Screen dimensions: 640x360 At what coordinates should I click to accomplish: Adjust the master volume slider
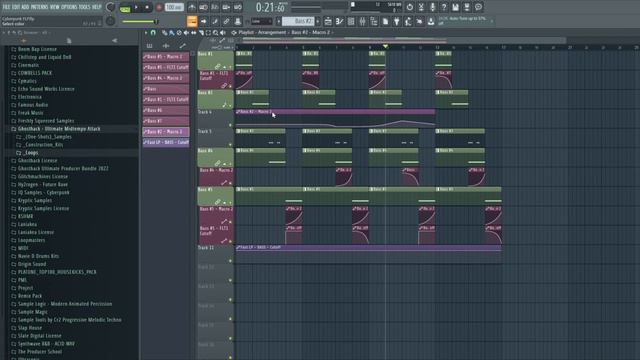point(140,21)
